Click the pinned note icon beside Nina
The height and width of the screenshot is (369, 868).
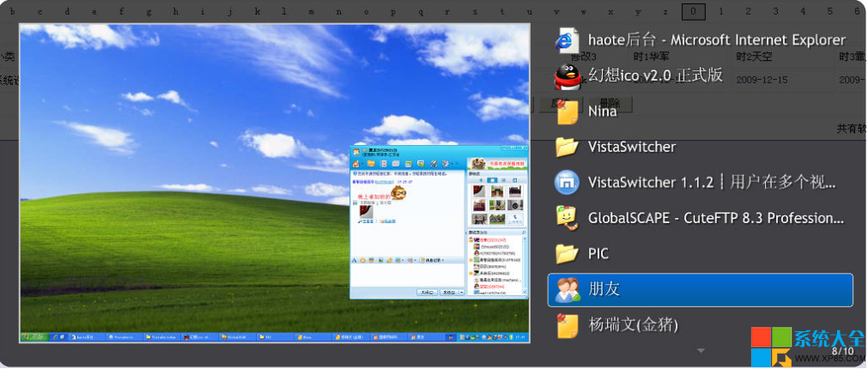[x=567, y=112]
